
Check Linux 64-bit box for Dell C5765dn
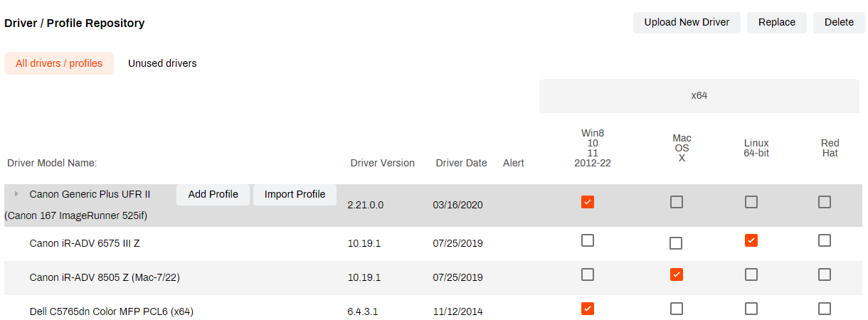[751, 309]
